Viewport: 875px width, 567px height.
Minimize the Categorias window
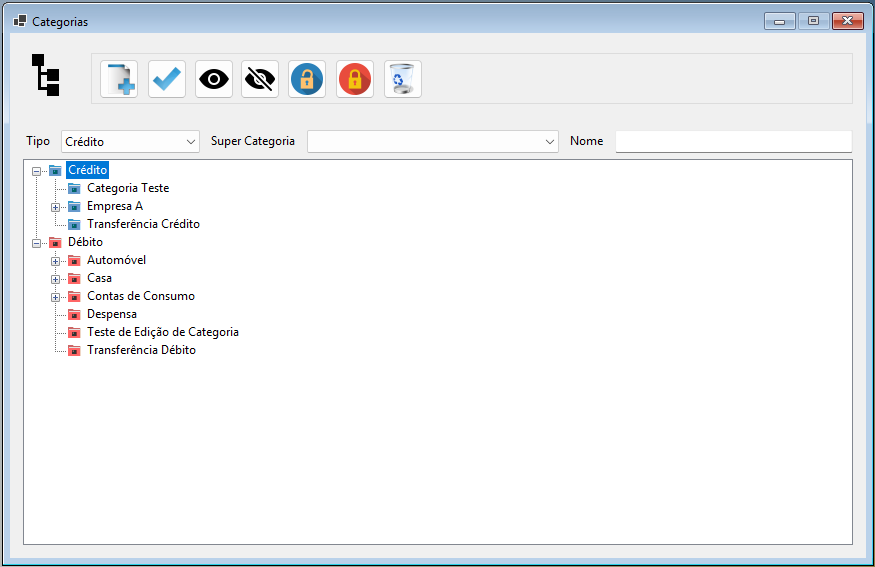pos(780,21)
